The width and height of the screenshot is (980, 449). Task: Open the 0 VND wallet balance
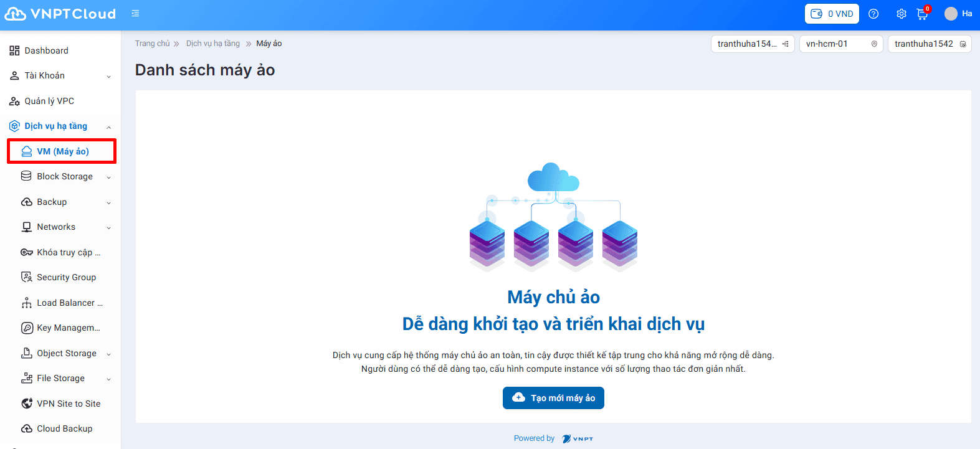point(832,14)
